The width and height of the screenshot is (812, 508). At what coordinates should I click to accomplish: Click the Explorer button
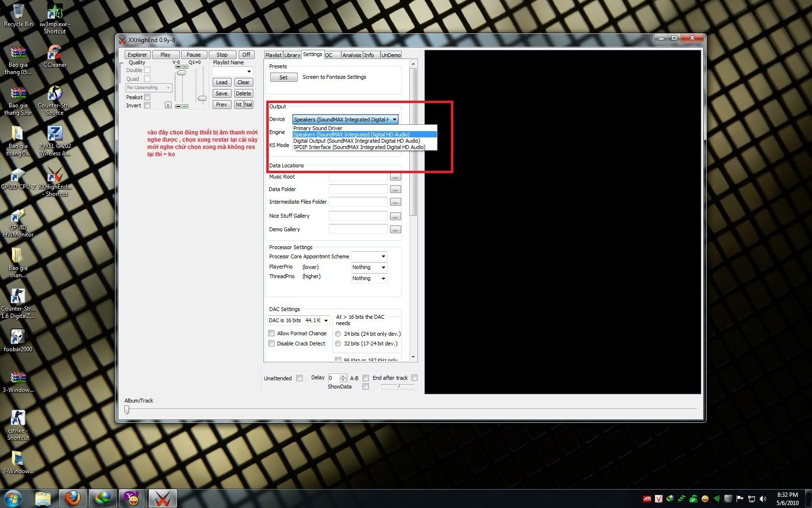pyautogui.click(x=137, y=55)
